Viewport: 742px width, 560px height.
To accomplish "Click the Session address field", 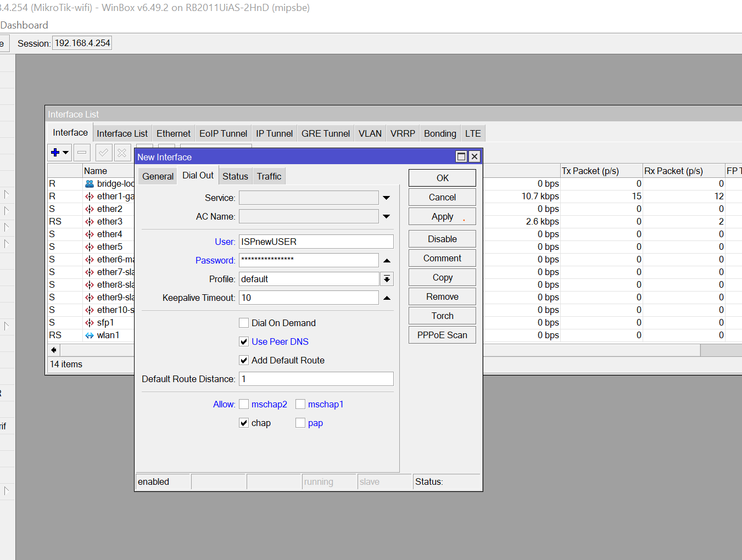I will 82,43.
